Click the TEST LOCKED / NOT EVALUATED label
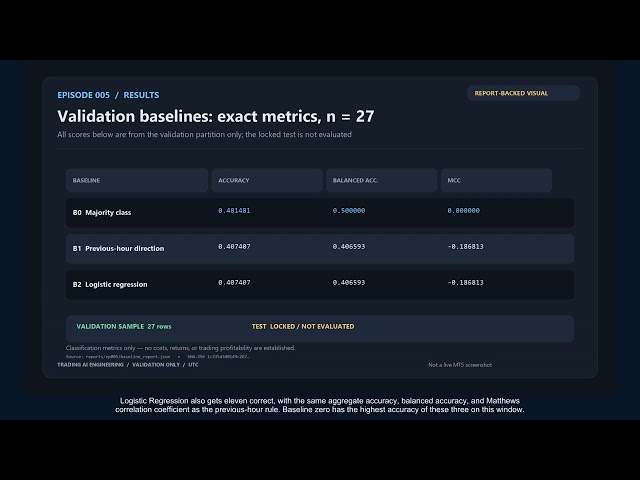The height and width of the screenshot is (480, 640). click(x=303, y=327)
